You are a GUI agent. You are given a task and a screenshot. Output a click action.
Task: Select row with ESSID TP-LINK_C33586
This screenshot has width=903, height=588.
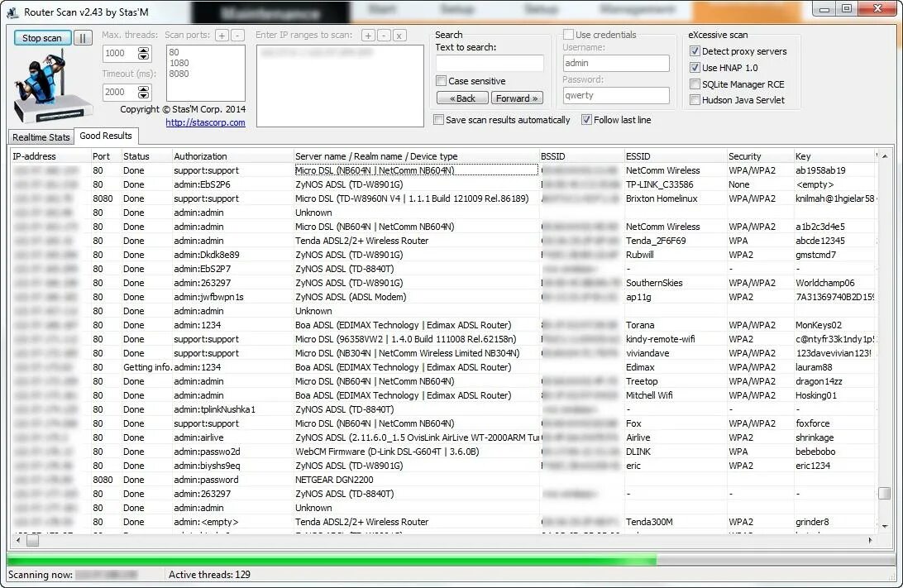click(x=443, y=184)
